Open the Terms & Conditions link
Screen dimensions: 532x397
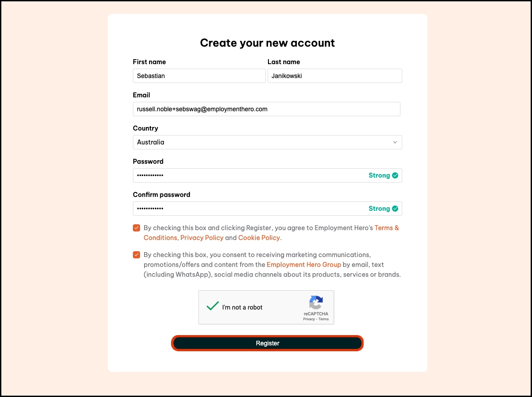(x=387, y=228)
